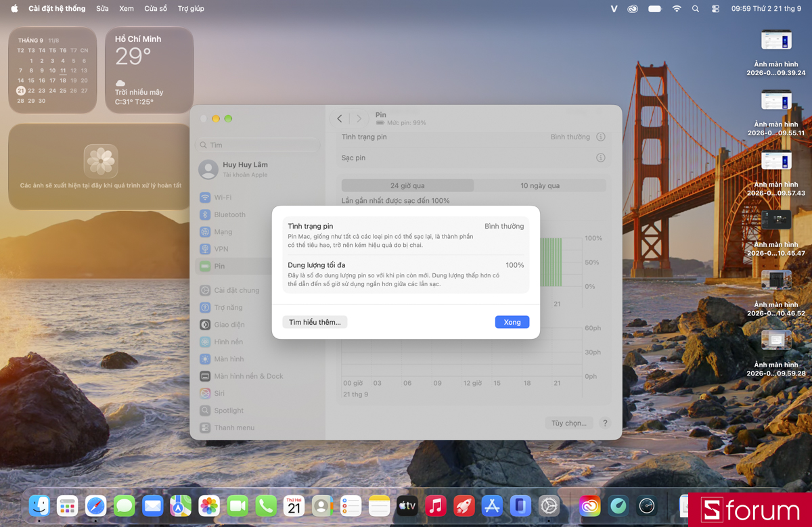This screenshot has width=812, height=527.
Task: Click Creative Cloud icon in menu bar
Action: (633, 9)
